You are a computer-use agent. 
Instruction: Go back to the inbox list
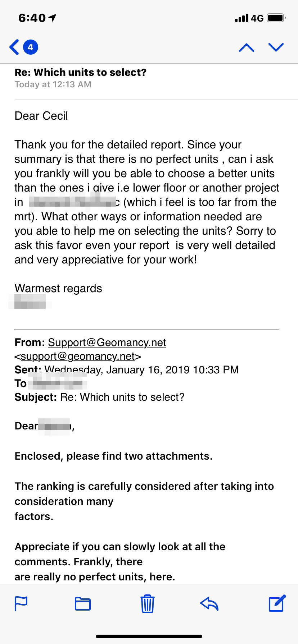coord(14,47)
